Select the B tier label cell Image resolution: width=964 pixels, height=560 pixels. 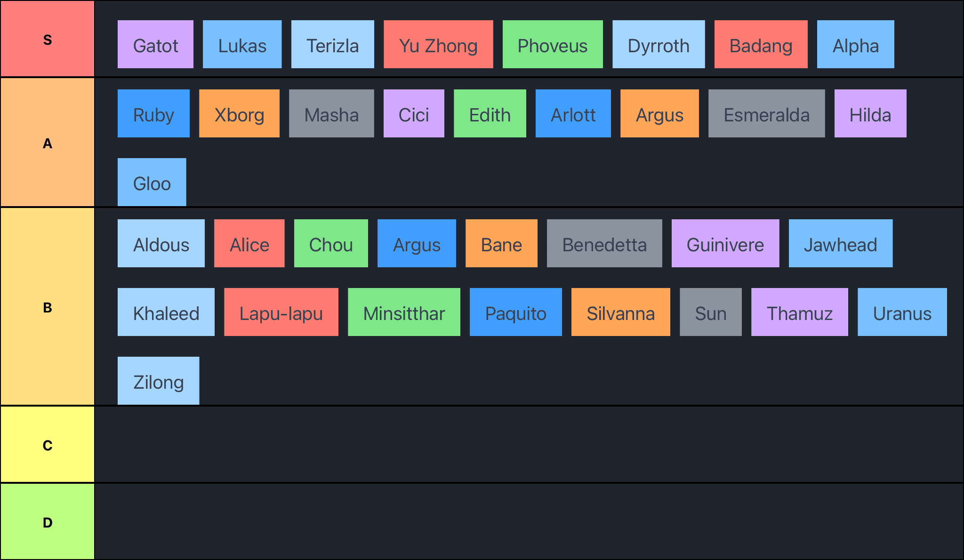[x=47, y=307]
